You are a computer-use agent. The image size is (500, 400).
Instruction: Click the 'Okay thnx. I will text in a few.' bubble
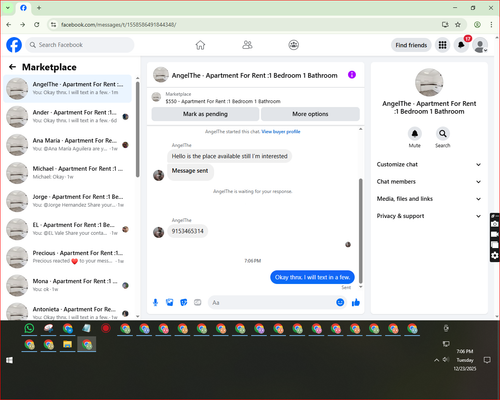pyautogui.click(x=312, y=277)
